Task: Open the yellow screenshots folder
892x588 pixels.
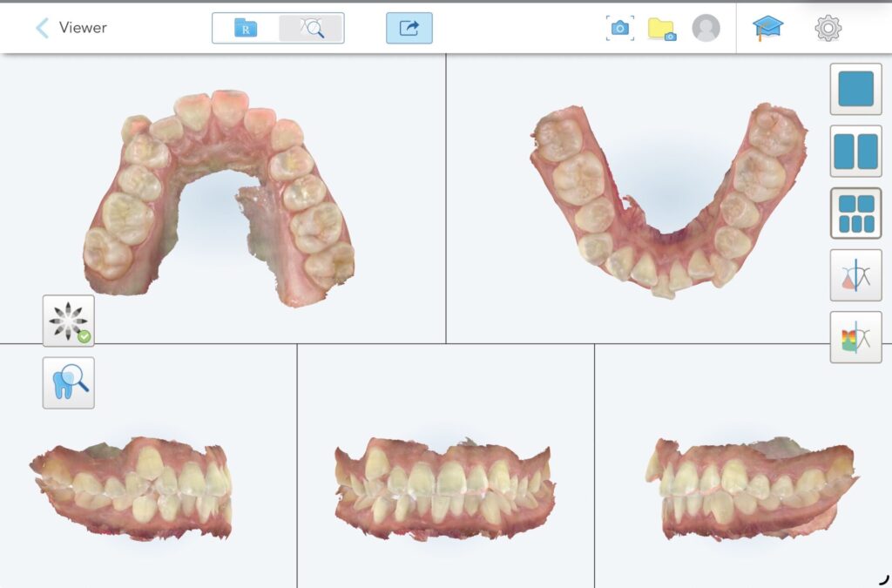Action: coord(662,29)
